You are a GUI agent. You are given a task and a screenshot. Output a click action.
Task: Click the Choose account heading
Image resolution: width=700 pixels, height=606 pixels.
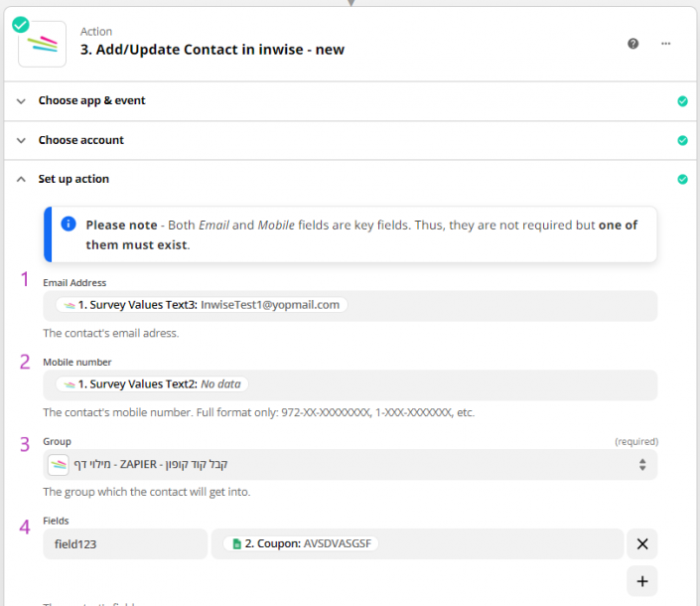tap(80, 140)
